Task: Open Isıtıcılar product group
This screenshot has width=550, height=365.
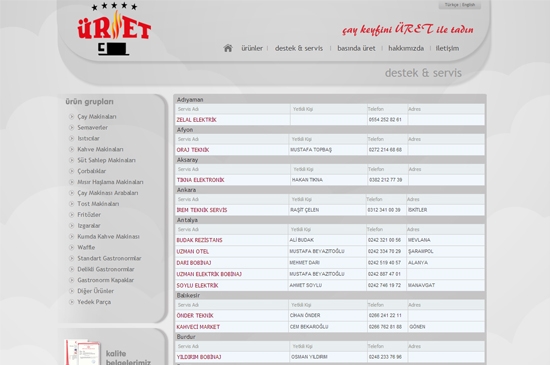Action: click(x=88, y=138)
